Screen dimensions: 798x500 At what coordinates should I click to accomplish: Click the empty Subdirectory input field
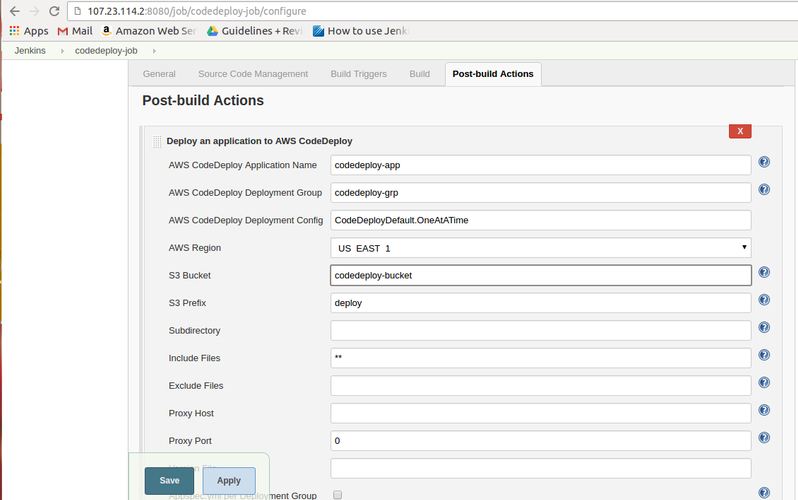pyautogui.click(x=540, y=330)
